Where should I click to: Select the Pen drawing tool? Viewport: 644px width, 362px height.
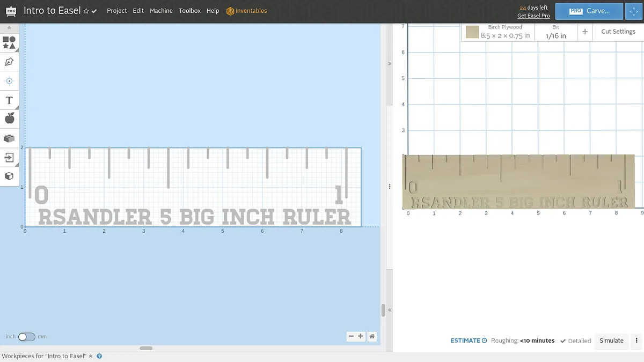click(9, 62)
